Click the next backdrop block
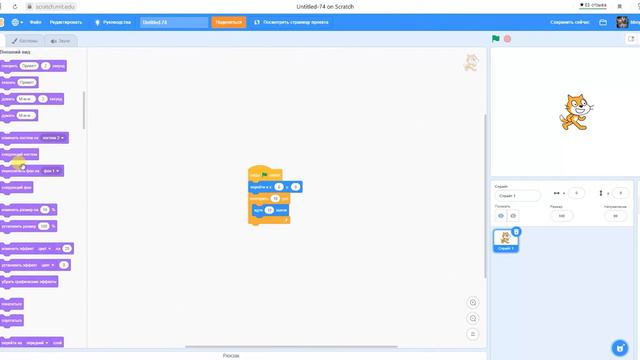Screen dimensions: 640x360 point(16,188)
